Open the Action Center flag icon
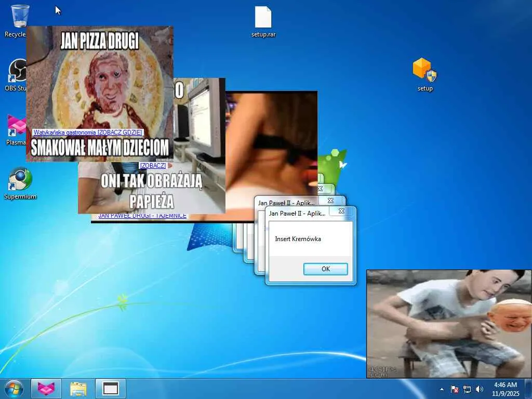Viewport: 532px width, 399px height. (x=455, y=389)
